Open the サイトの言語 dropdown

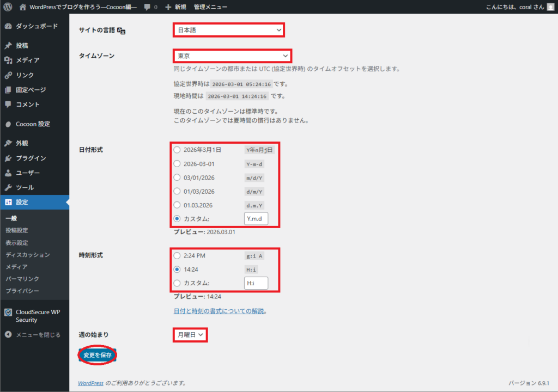(229, 30)
